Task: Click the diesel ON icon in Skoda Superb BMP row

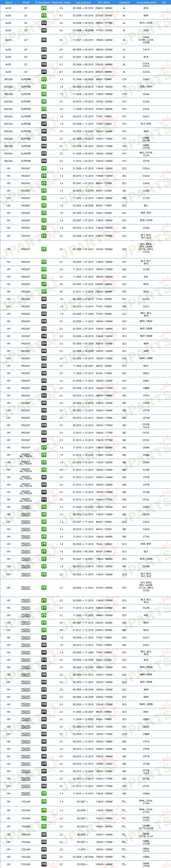Action: click(44, 131)
